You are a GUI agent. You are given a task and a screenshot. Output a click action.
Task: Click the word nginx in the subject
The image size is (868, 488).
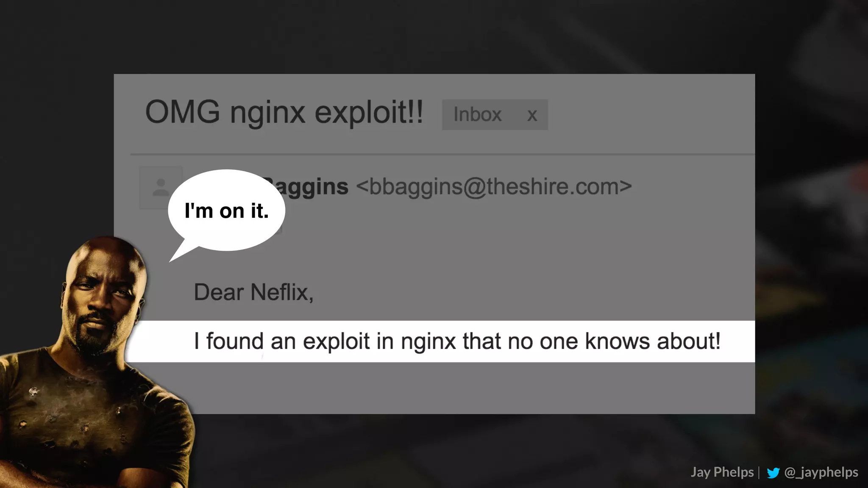coord(267,114)
